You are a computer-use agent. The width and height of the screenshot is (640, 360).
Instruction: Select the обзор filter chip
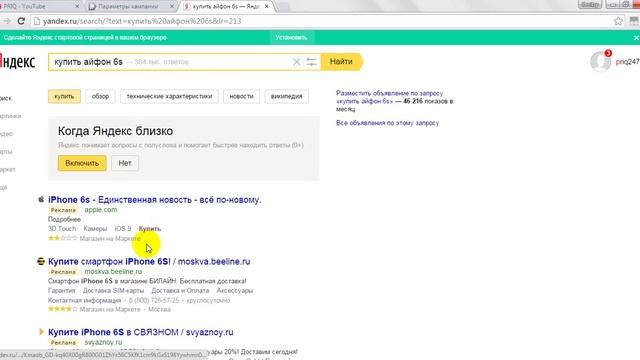click(100, 96)
